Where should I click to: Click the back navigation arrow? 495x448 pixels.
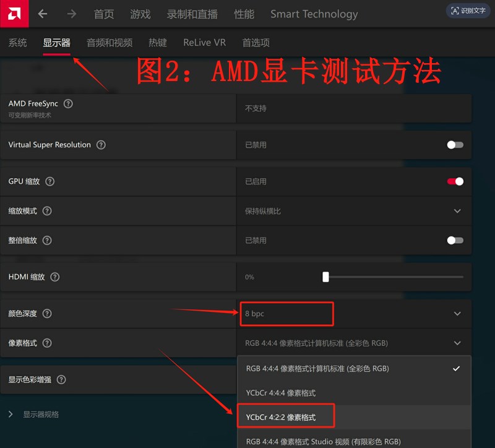[x=41, y=14]
